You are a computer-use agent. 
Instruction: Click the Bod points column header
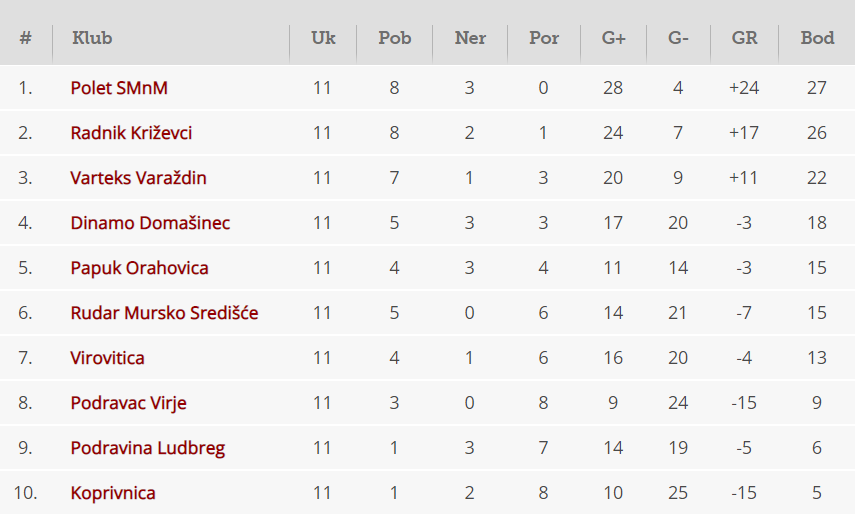817,38
